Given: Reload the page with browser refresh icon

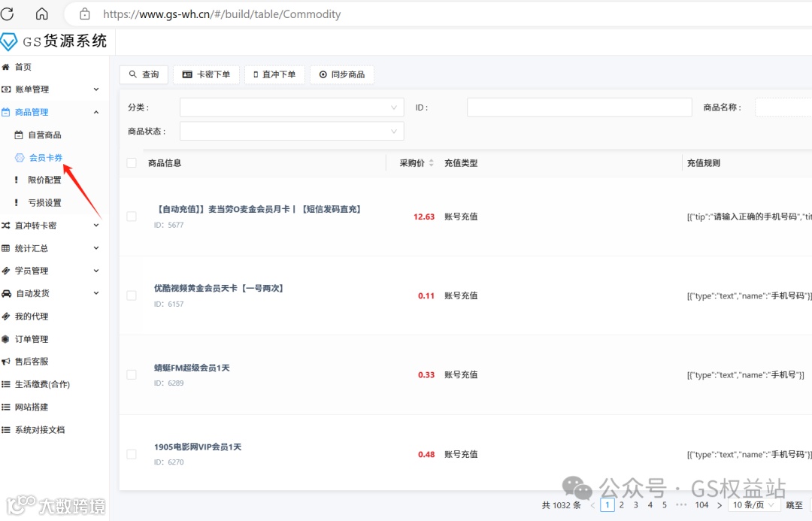Looking at the screenshot, I should 8,14.
